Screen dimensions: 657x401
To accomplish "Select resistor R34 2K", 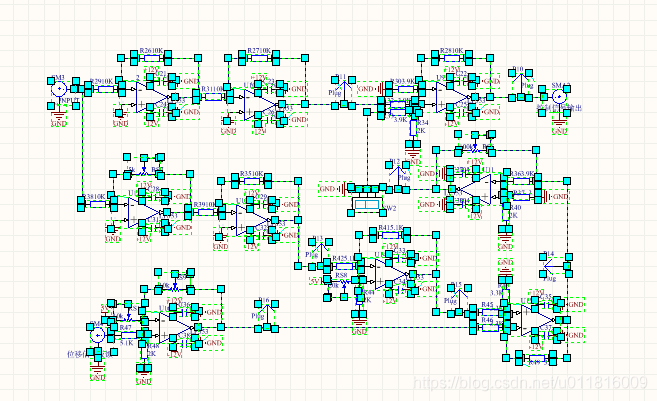I will (413, 127).
